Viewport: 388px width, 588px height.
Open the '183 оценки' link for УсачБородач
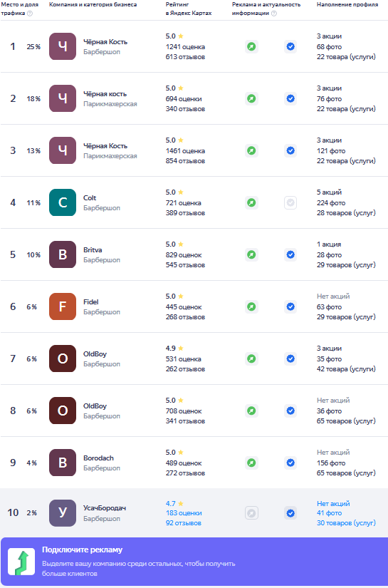[x=184, y=513]
